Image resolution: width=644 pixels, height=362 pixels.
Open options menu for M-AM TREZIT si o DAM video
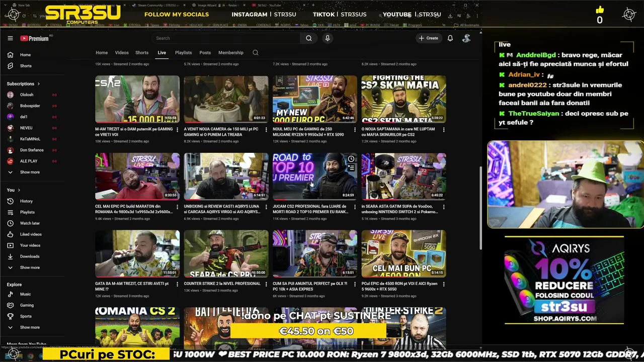pos(177,130)
